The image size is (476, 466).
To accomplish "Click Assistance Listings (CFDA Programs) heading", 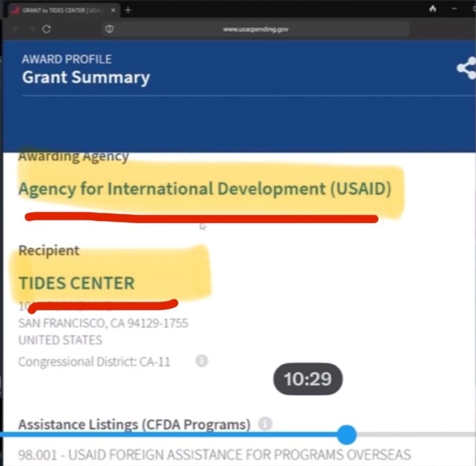I will [x=134, y=424].
